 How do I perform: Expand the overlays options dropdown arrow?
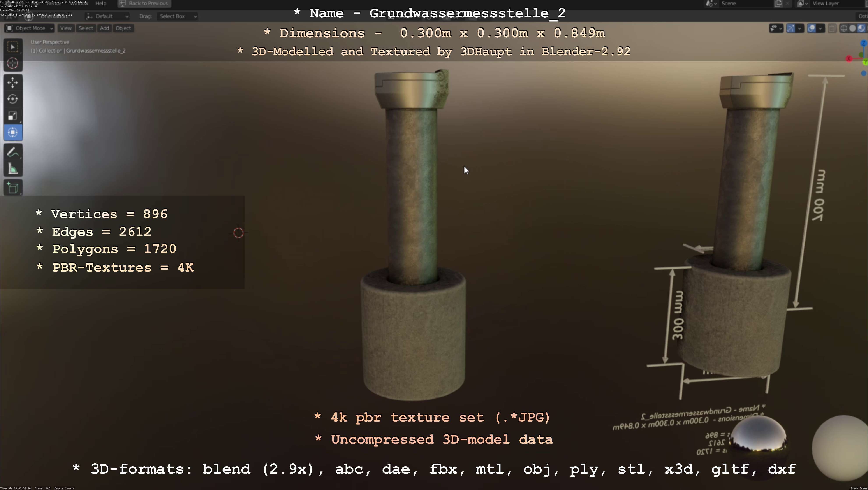820,28
